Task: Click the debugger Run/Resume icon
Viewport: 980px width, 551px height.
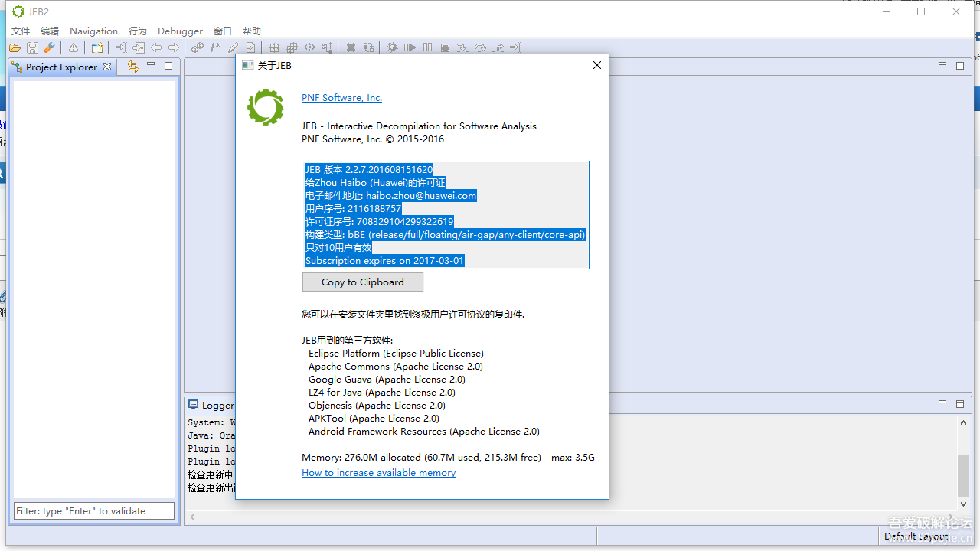Action: tap(410, 48)
